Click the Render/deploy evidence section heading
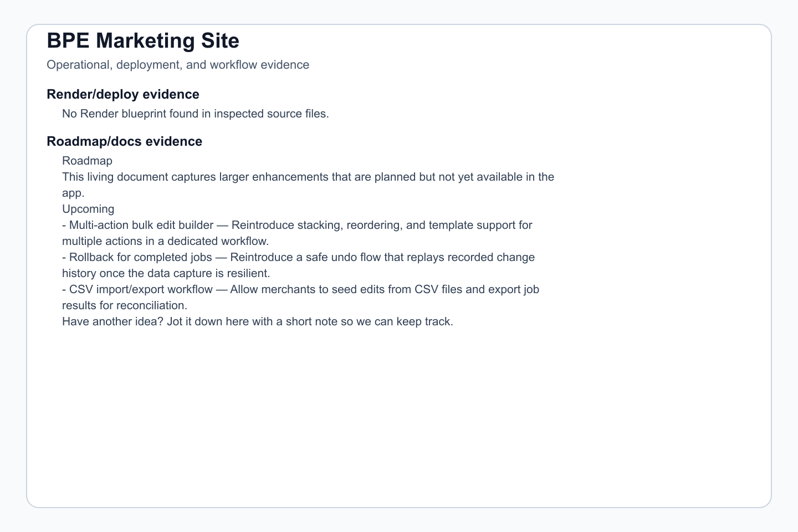 pos(123,94)
